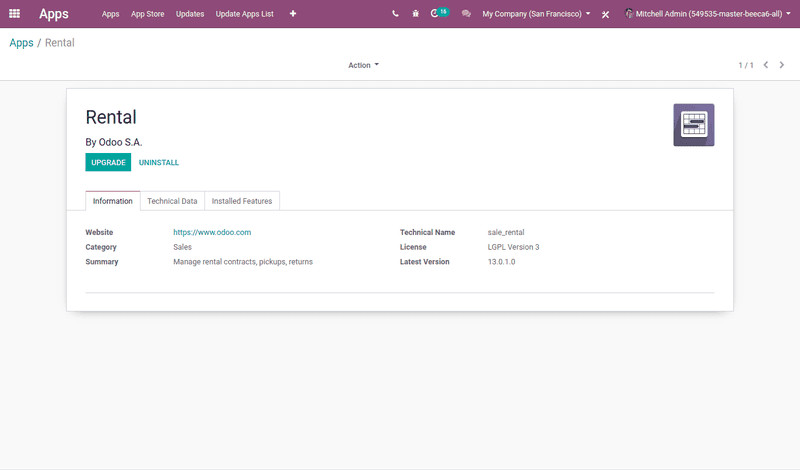
Task: Select Update Apps List menu
Action: [244, 14]
